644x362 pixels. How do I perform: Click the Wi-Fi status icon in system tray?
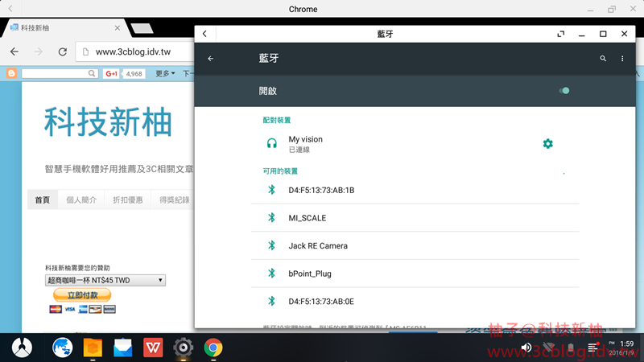point(549,348)
